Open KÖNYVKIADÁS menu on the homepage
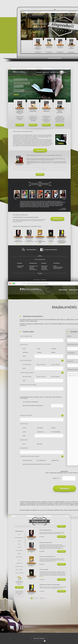78x644 pixels. click(x=39, y=72)
